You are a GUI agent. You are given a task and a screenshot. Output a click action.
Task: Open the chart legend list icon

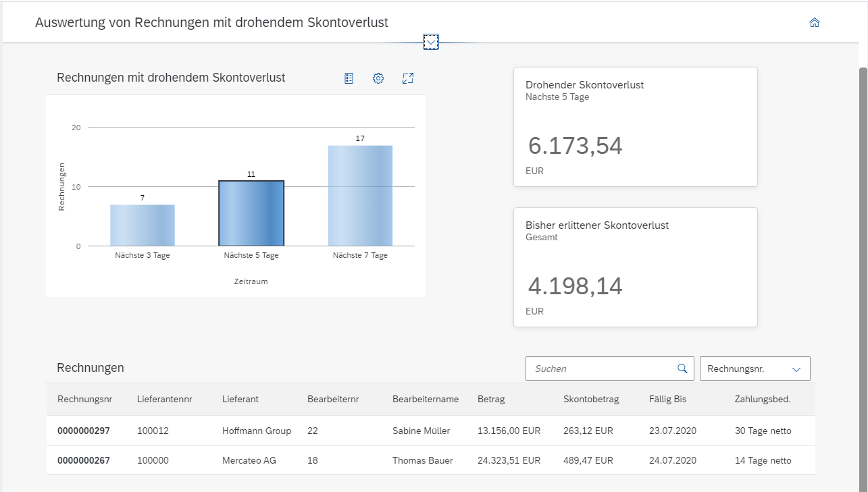pyautogui.click(x=349, y=78)
